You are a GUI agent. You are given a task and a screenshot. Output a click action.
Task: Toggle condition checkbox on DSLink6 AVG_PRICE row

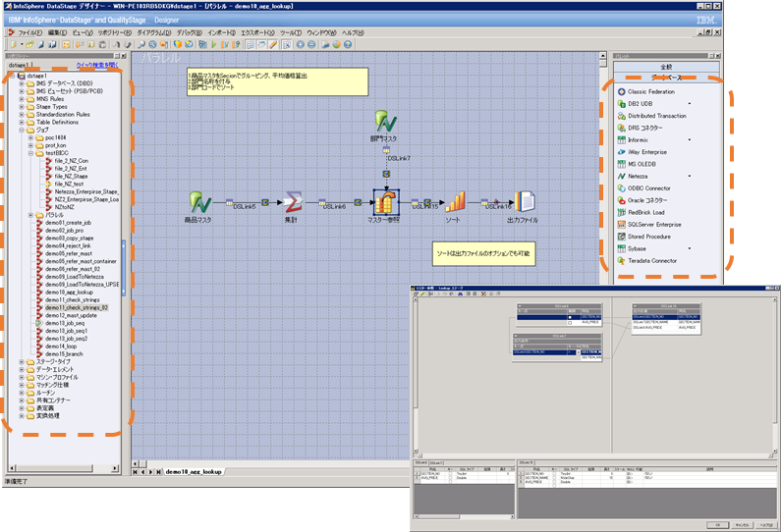[570, 323]
